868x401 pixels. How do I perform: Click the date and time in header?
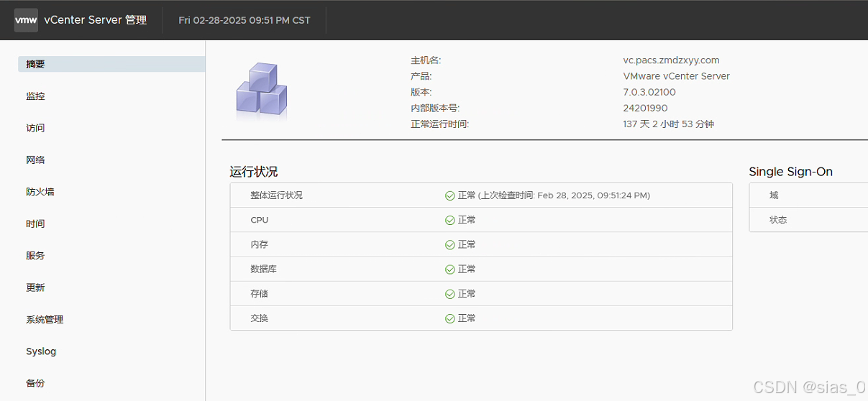pyautogui.click(x=245, y=20)
